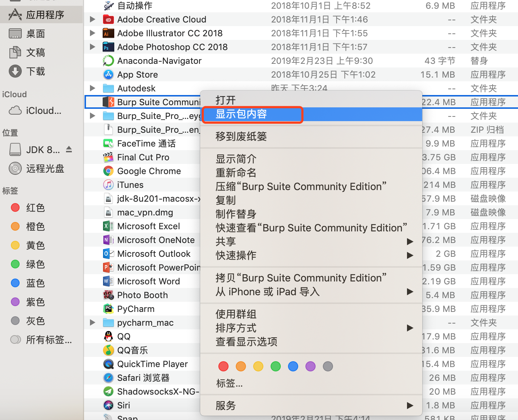Choose 显示包内容 in the context menu
The height and width of the screenshot is (420, 518).
click(311, 114)
